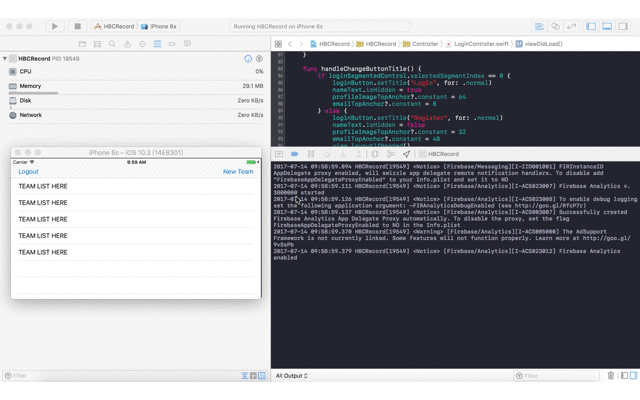Open the Issue navigator warning icon
640x400 pixels.
127,44
